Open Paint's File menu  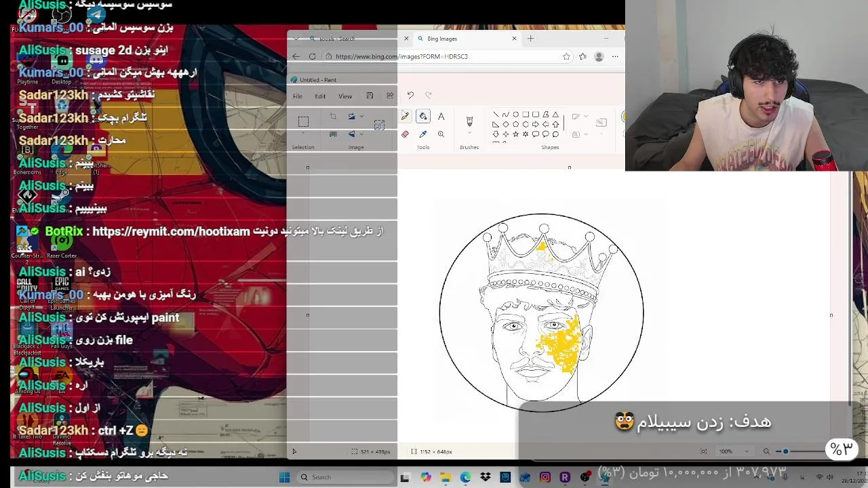tap(298, 96)
